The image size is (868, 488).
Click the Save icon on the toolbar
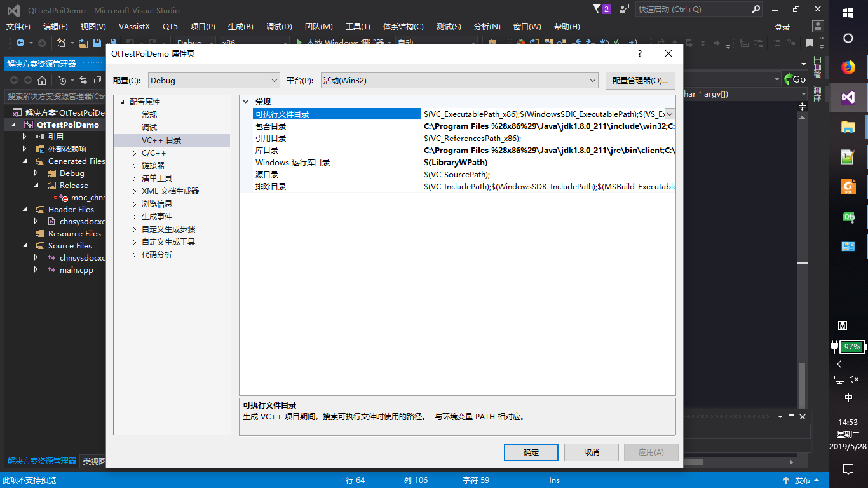[96, 43]
